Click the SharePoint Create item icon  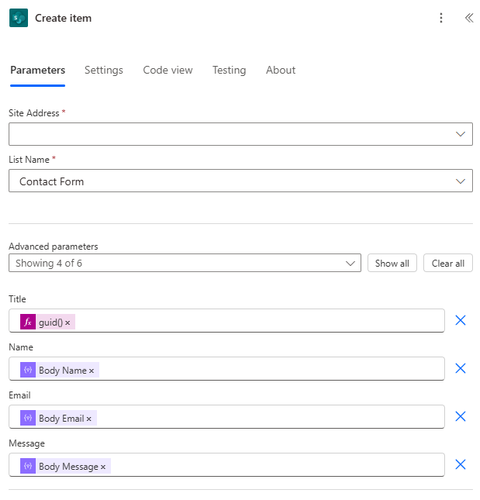coord(19,18)
